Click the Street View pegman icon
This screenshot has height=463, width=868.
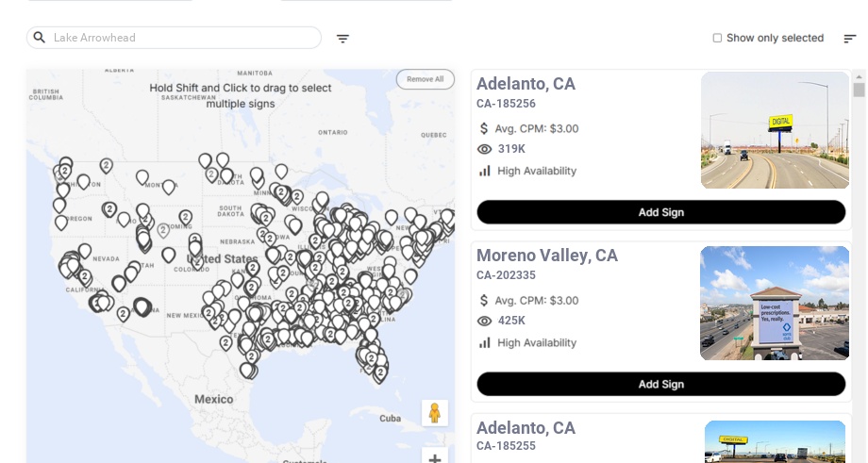point(434,413)
